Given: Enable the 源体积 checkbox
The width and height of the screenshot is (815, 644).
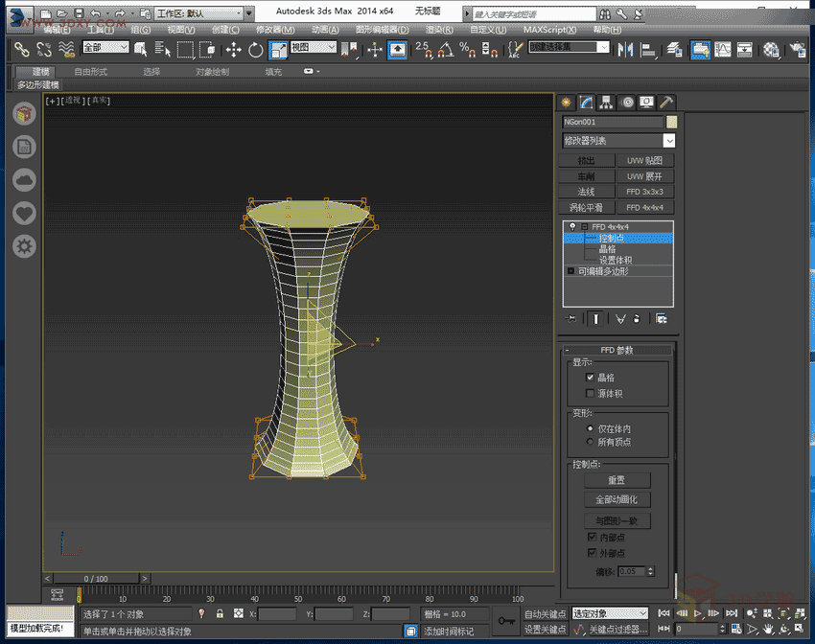Looking at the screenshot, I should (x=590, y=393).
